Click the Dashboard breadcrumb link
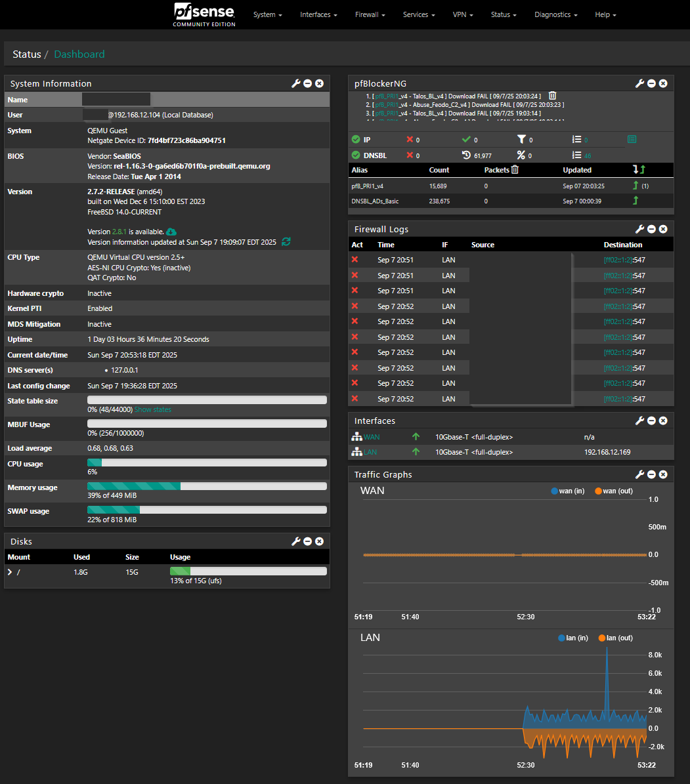This screenshot has width=690, height=784. coord(79,54)
